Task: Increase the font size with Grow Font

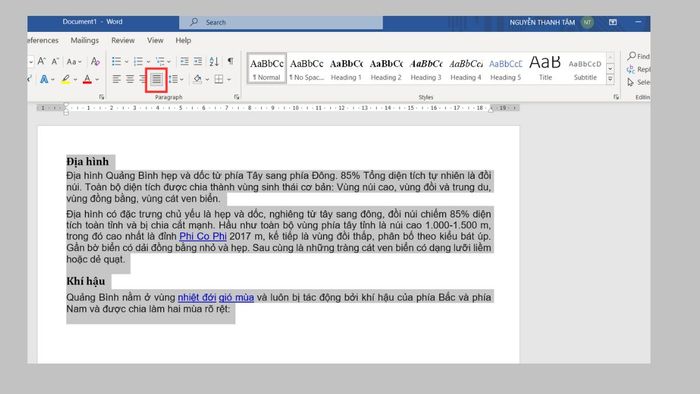Action: pyautogui.click(x=42, y=61)
